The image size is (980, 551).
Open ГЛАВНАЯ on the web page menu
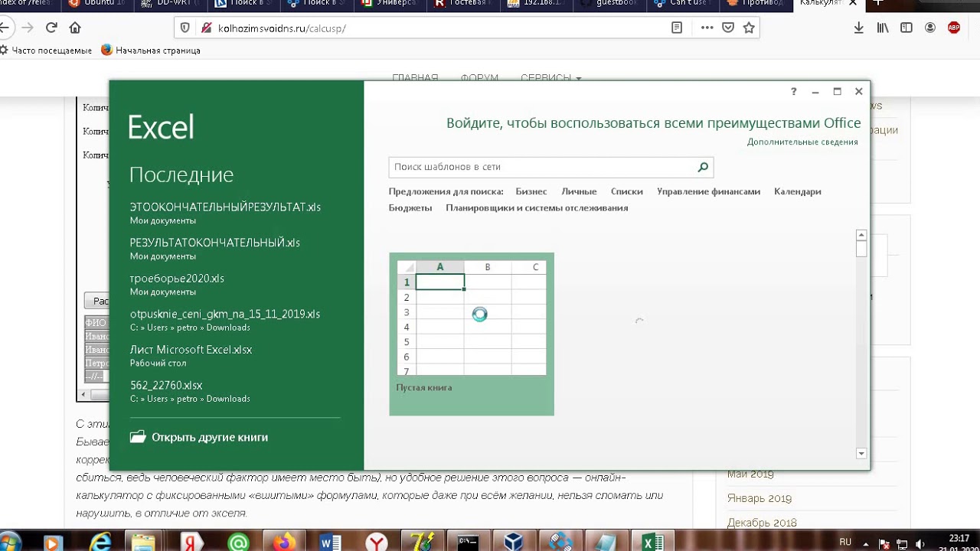pos(415,78)
